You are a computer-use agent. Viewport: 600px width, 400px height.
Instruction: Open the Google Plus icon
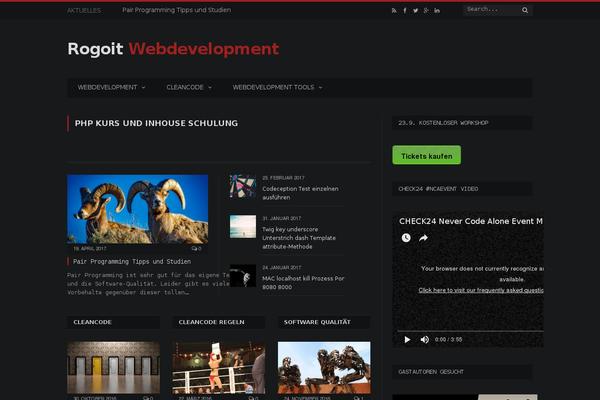coord(426,11)
